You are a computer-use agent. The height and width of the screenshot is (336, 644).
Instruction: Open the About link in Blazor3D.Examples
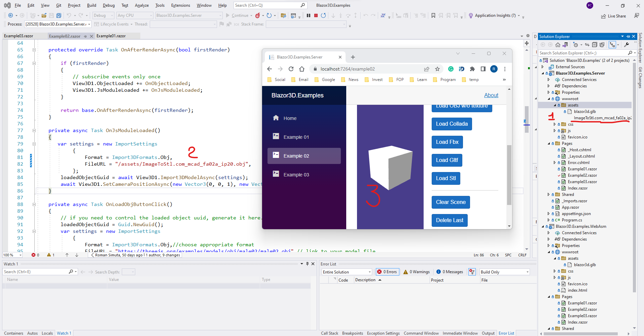coord(491,95)
